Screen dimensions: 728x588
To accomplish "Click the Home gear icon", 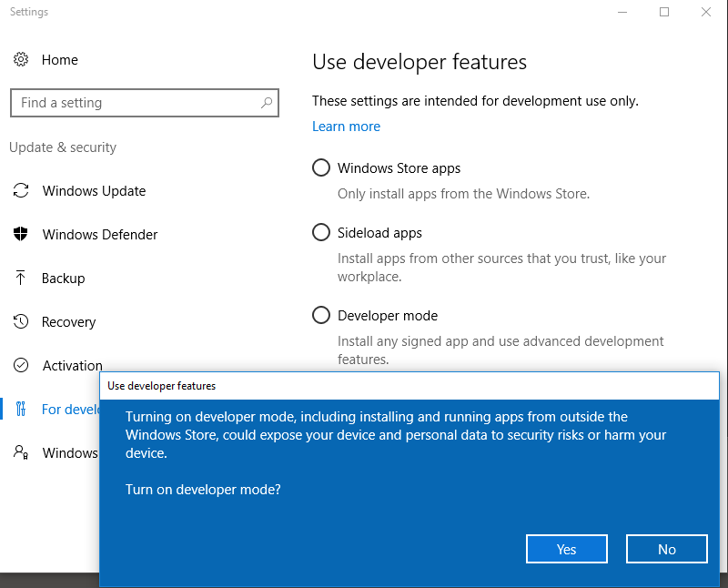I will click(21, 60).
